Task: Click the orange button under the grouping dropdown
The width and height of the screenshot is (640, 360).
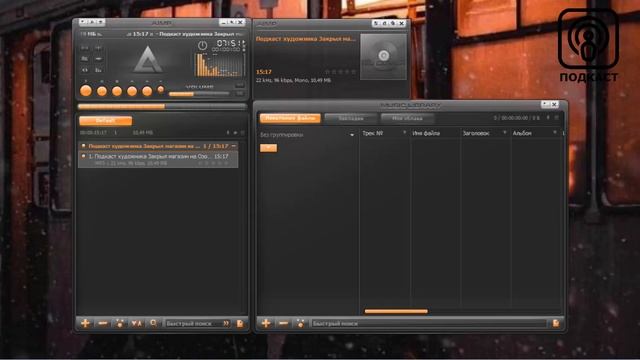Action: click(268, 148)
